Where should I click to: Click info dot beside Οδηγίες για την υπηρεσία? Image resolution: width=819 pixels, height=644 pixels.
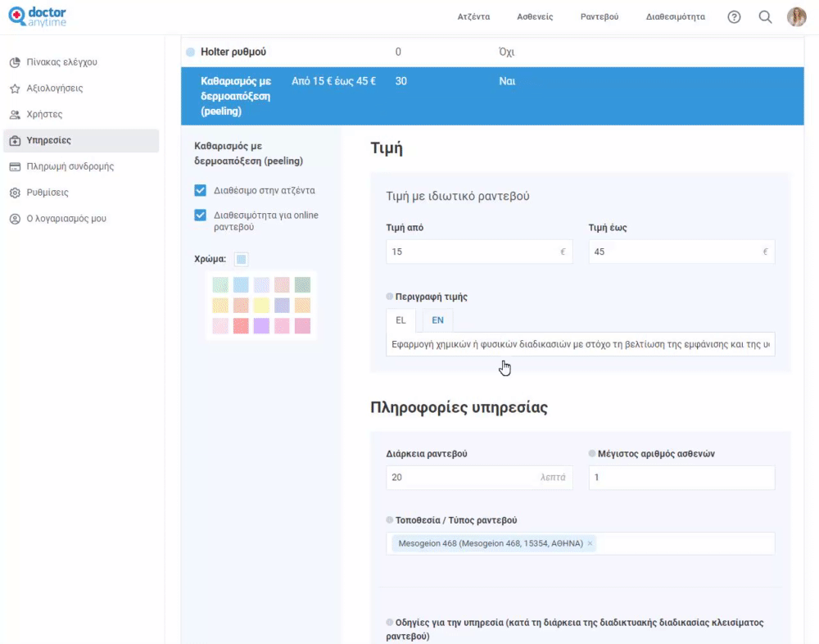[x=389, y=622]
